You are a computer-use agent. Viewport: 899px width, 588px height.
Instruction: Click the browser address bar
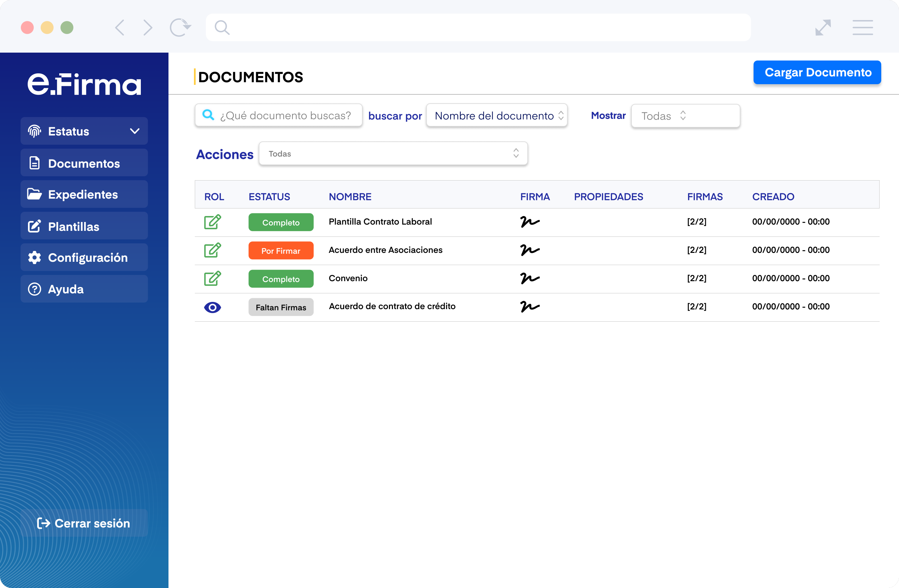478,28
